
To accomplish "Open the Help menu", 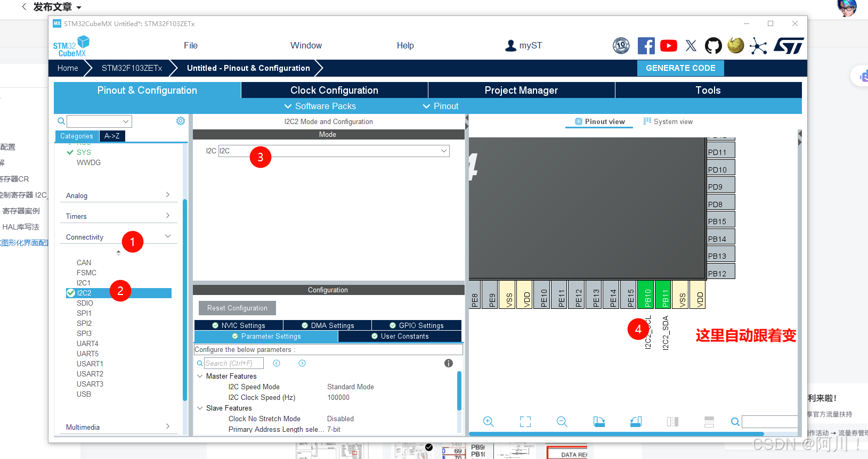I will pos(405,46).
